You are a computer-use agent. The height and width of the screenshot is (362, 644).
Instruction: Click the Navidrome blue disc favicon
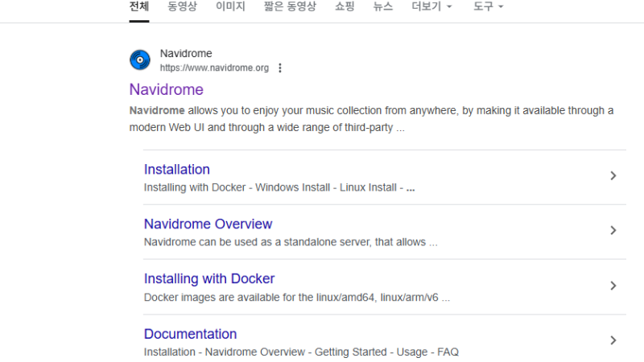tap(140, 60)
